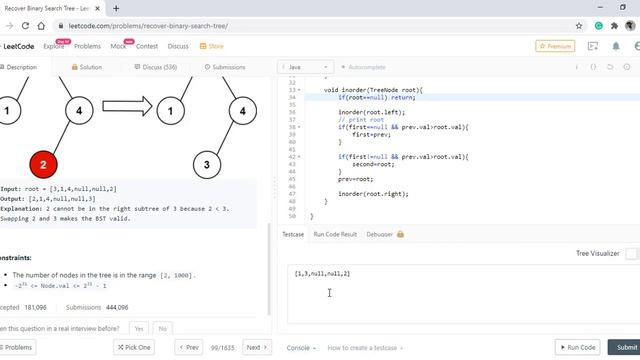Select the Run Code Result tab
This screenshot has width=640, height=360.
pyautogui.click(x=335, y=234)
